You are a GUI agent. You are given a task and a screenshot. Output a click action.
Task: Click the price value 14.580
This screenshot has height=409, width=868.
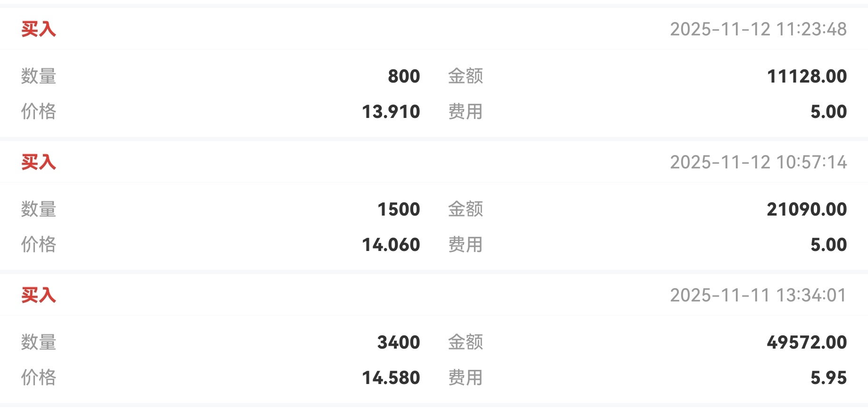click(391, 378)
